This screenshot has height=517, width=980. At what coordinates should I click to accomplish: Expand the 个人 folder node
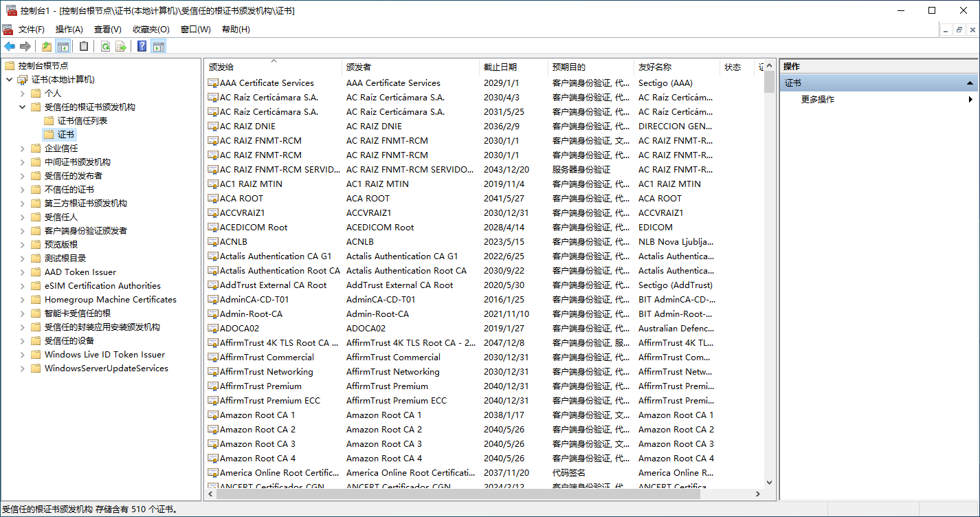[x=22, y=93]
